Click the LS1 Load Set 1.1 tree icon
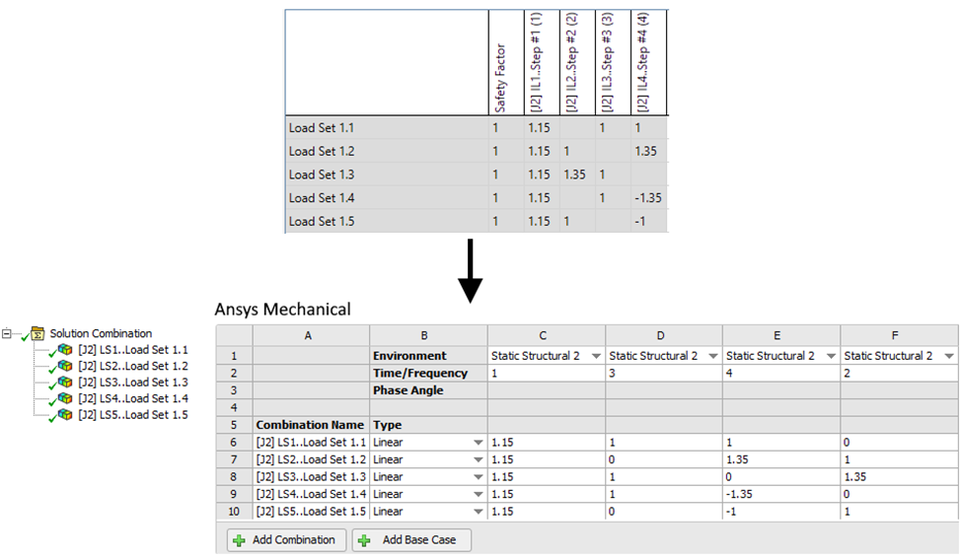 pyautogui.click(x=65, y=350)
